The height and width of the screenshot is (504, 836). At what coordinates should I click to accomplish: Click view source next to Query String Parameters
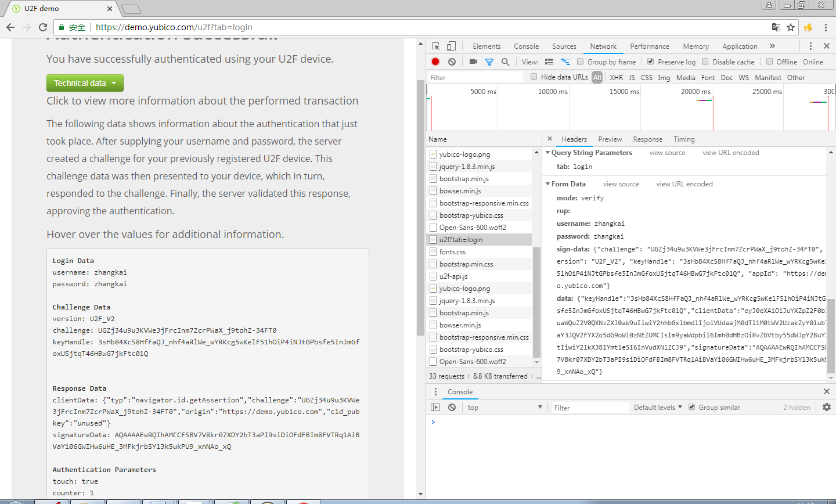[667, 153]
